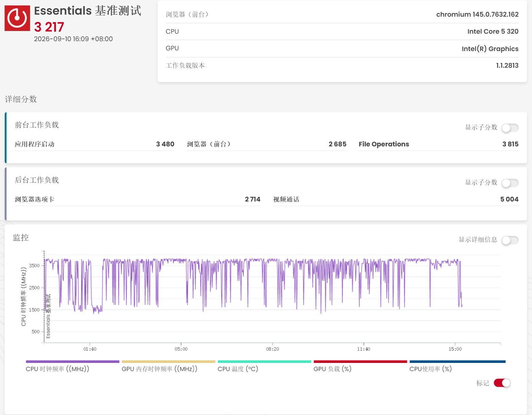The image size is (532, 415).
Task: Click the 01:40 time axis label
Action: 90,349
